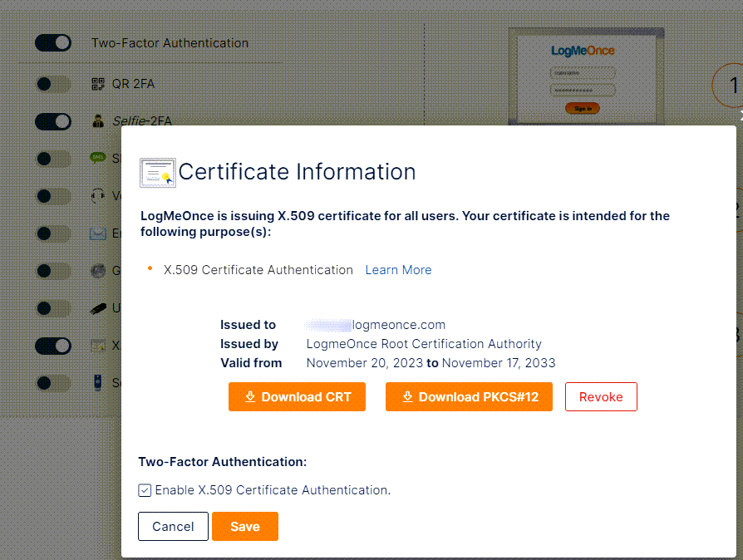This screenshot has width=743, height=560.
Task: Uncheck Enable X.509 Certificate Authentication
Action: pos(145,490)
